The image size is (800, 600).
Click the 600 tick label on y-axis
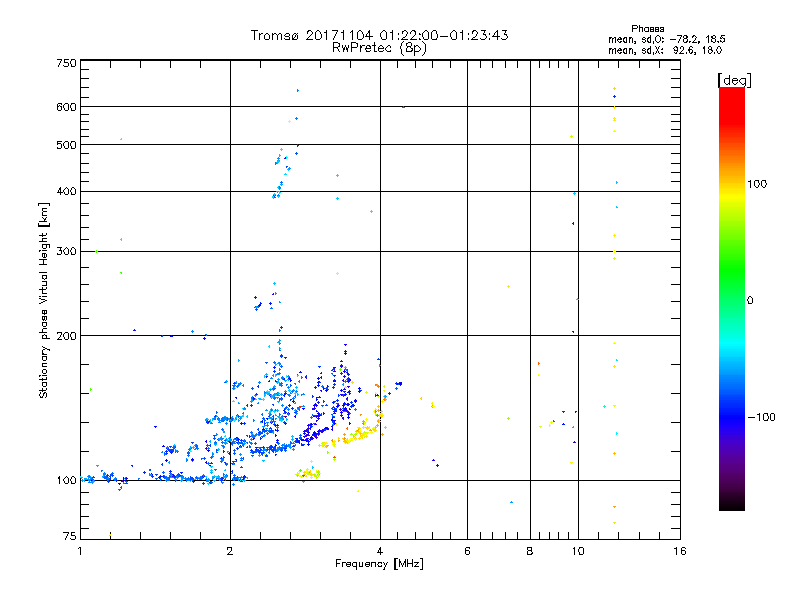66,107
